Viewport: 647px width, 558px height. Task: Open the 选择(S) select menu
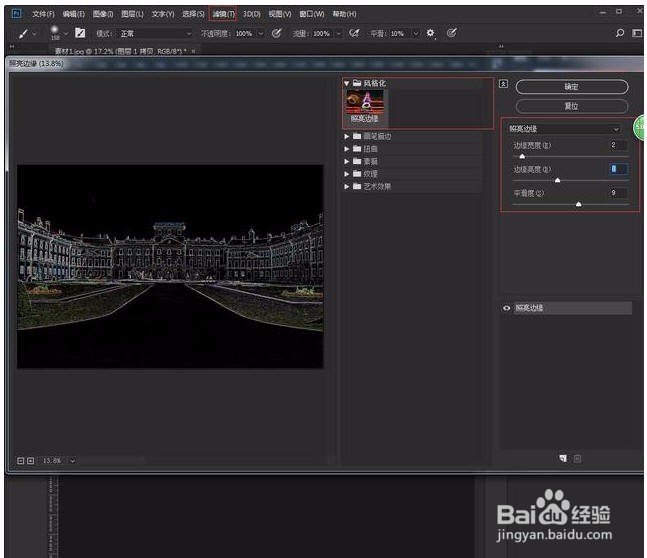click(193, 14)
